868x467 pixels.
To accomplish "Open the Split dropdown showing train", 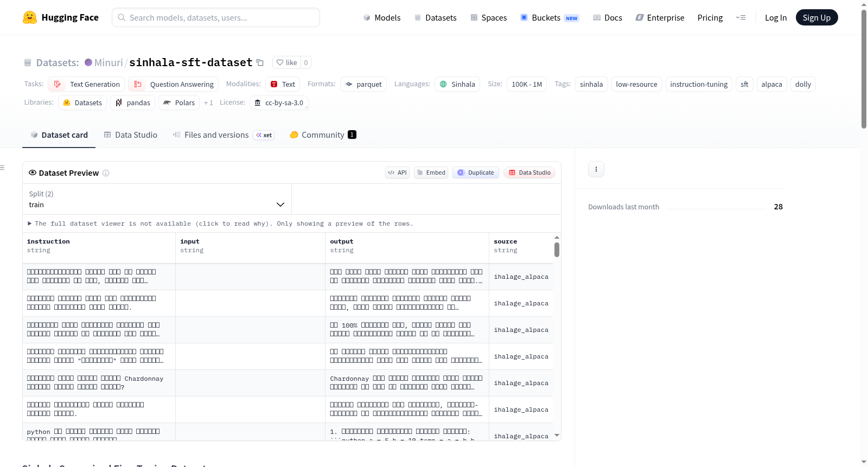I will pos(157,199).
